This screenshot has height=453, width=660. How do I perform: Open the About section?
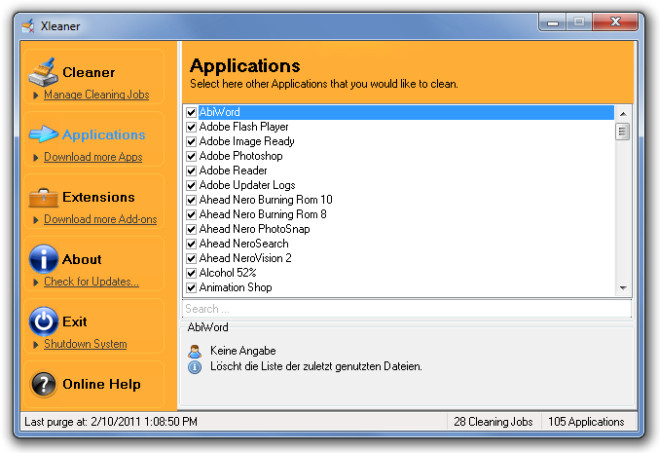tap(82, 259)
